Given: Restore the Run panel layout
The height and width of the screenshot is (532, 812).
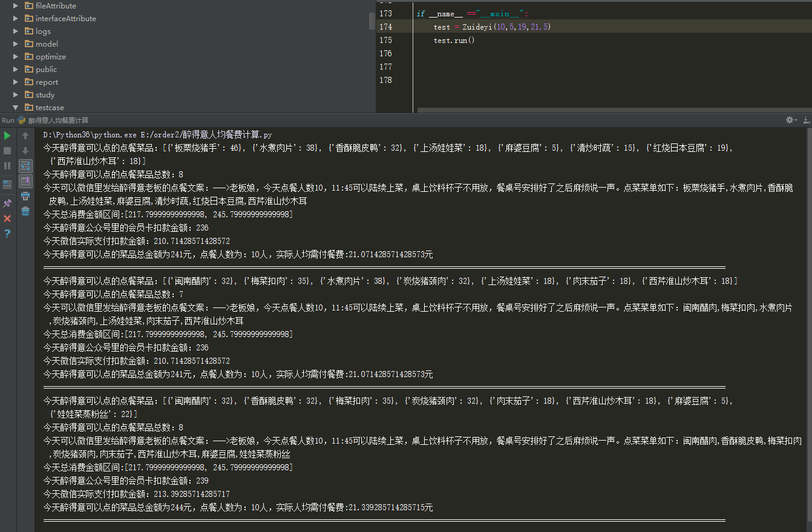Looking at the screenshot, I should 7,184.
